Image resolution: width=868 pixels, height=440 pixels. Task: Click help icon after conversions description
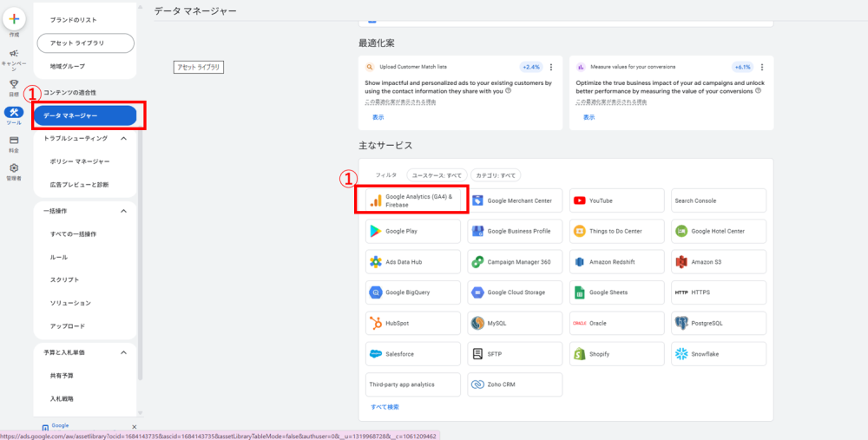[758, 91]
